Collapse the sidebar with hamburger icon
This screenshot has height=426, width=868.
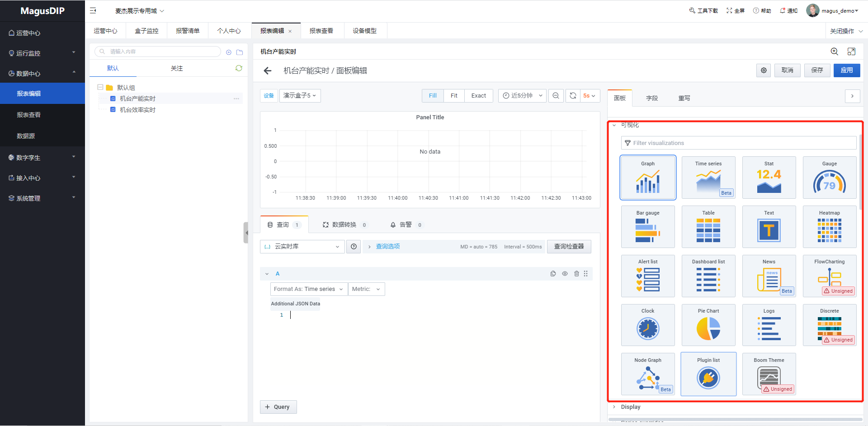[93, 10]
